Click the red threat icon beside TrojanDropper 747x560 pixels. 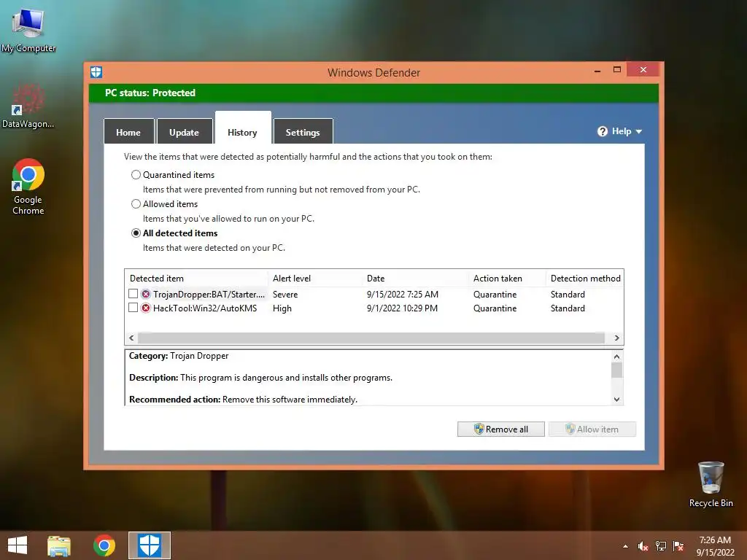tap(146, 295)
